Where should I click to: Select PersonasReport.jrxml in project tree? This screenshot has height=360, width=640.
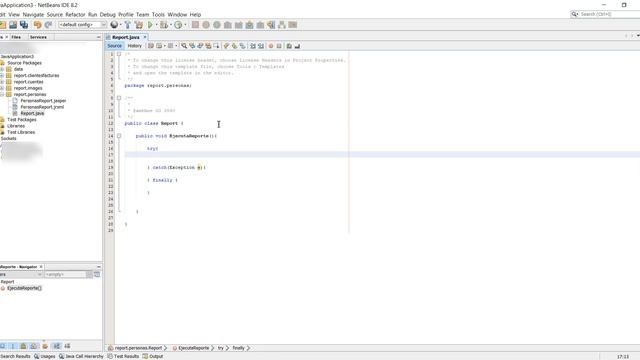[x=42, y=107]
